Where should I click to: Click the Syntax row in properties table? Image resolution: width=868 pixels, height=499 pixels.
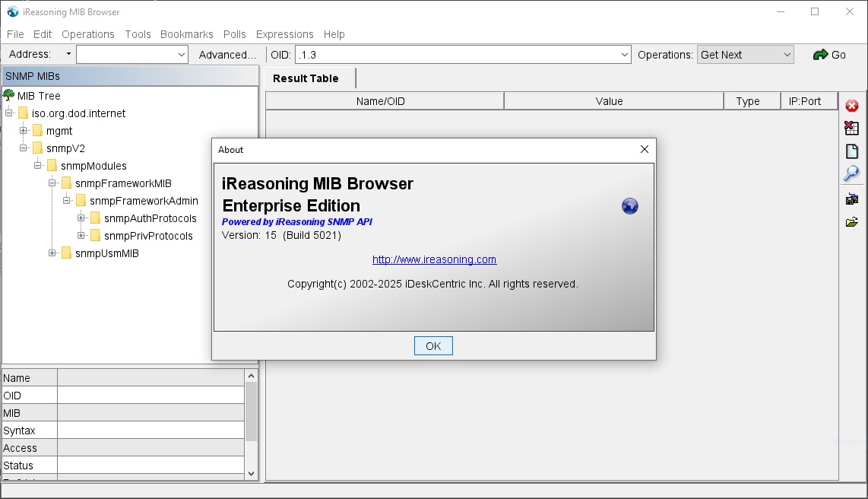tap(123, 431)
